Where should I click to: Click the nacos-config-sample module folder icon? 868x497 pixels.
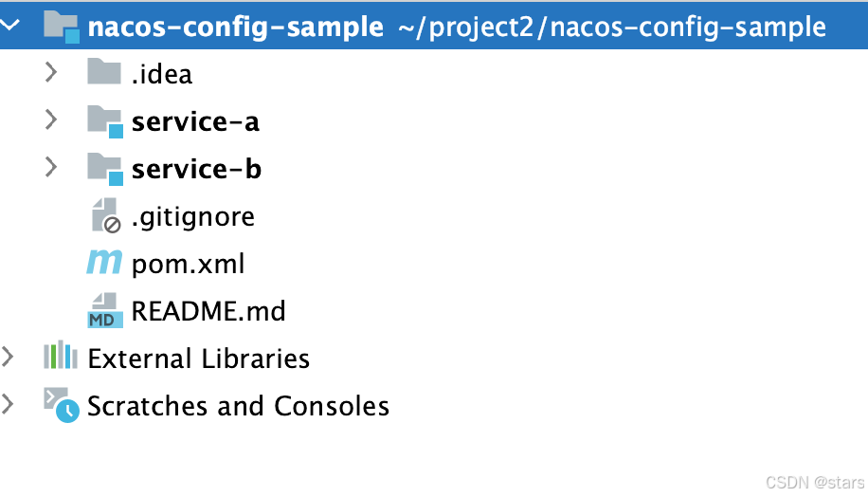[62, 27]
